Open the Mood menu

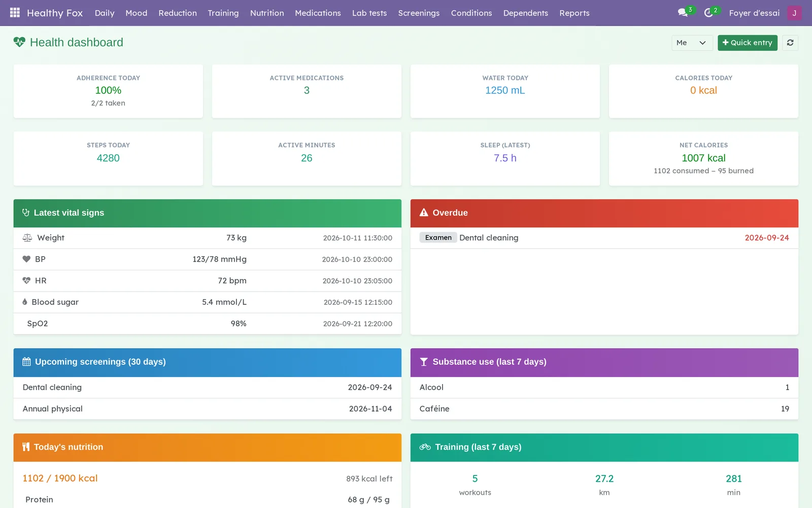(x=137, y=13)
